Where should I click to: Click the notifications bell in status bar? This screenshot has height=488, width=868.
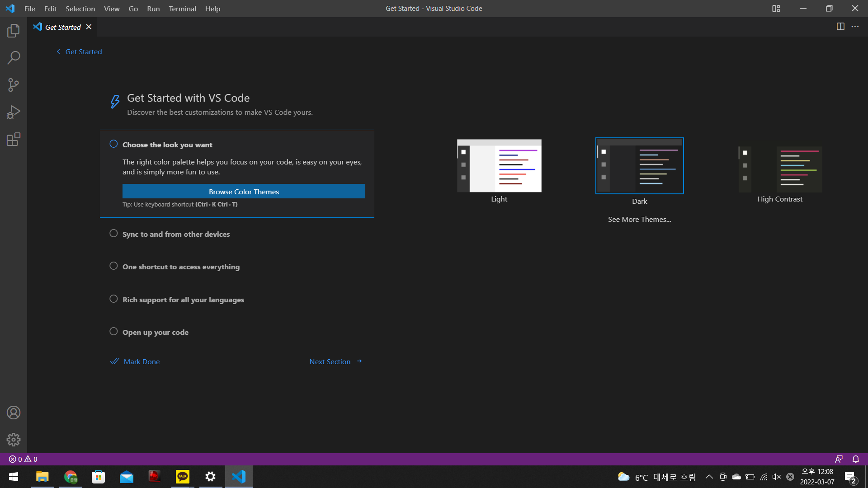click(x=855, y=459)
